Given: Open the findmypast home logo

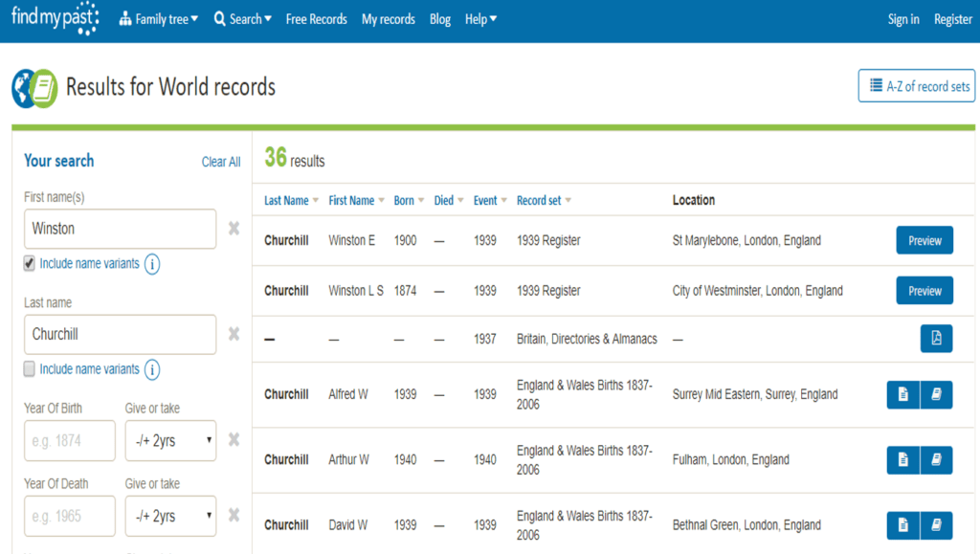Looking at the screenshot, I should coord(55,18).
